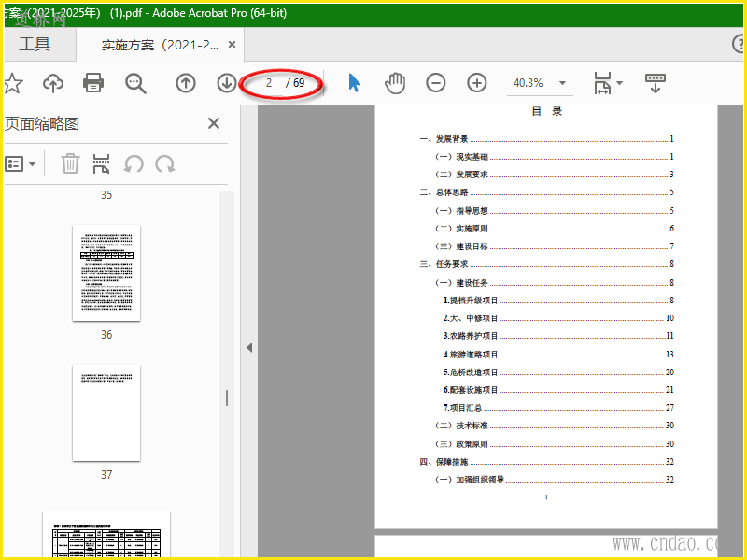The image size is (747, 560).
Task: Click the 40.3% zoom value field
Action: 528,83
